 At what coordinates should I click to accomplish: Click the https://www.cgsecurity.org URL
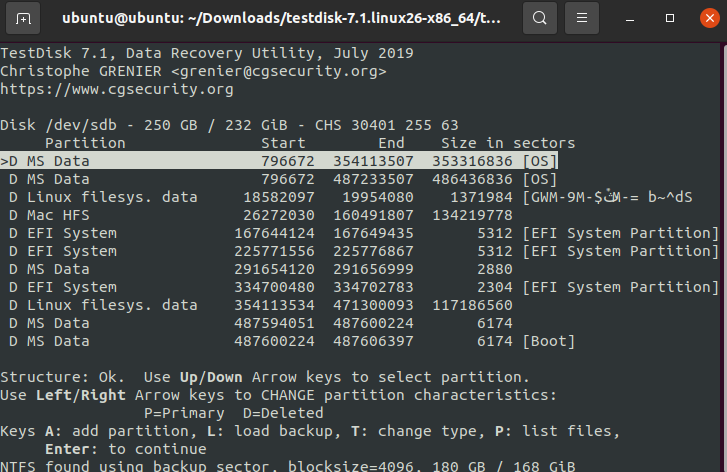(x=117, y=89)
